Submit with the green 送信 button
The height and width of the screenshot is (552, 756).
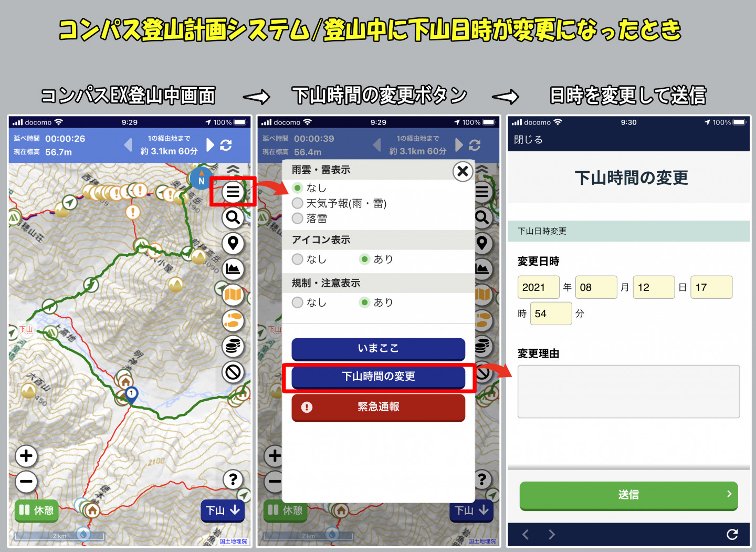628,495
